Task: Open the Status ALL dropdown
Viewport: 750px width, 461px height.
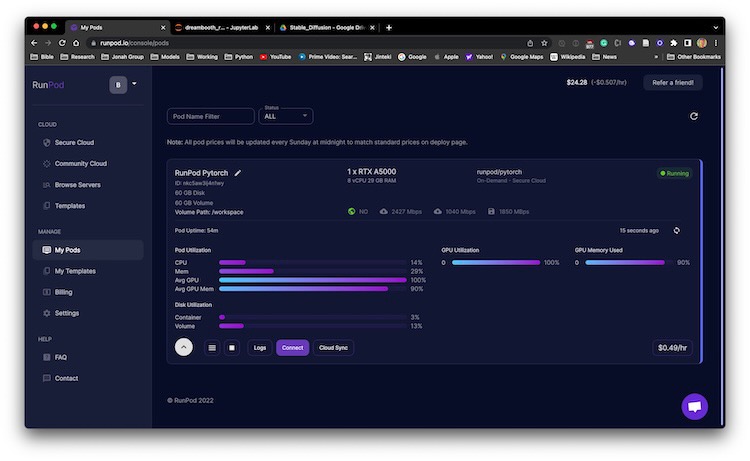Action: click(x=285, y=116)
